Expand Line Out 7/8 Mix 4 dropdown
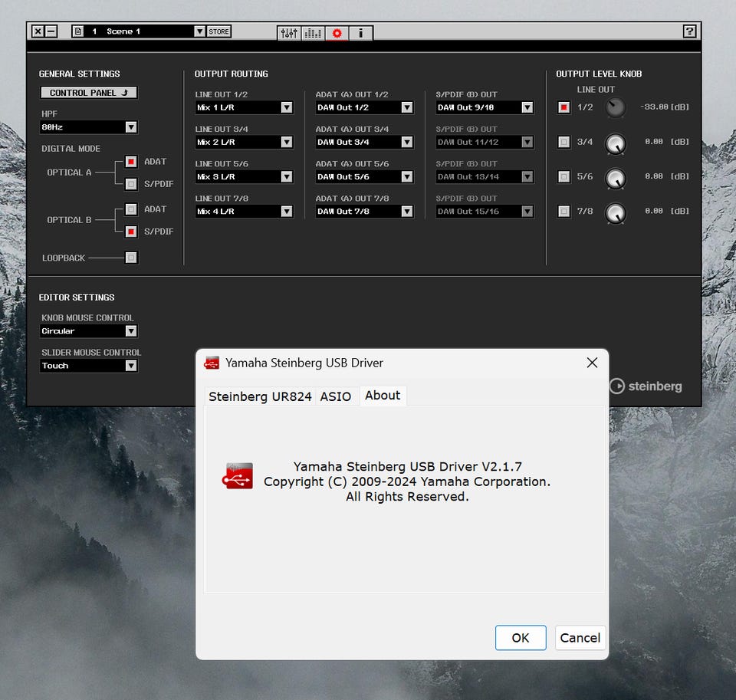The width and height of the screenshot is (736, 700). pyautogui.click(x=244, y=212)
